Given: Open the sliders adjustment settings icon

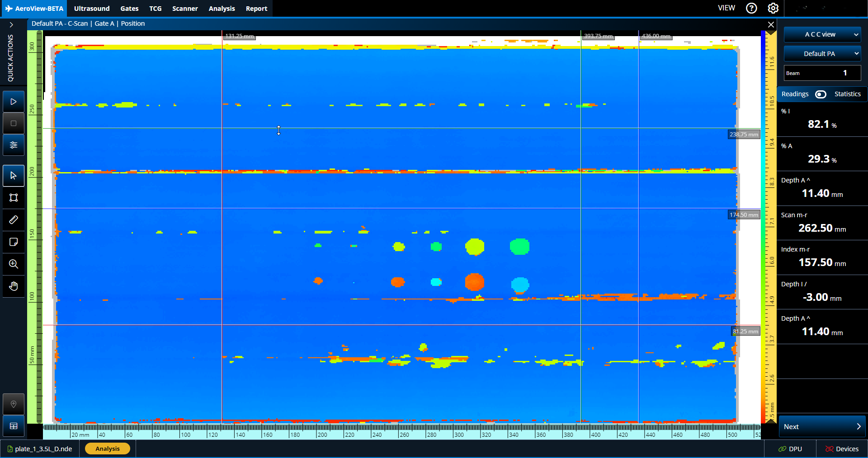Looking at the screenshot, I should (x=14, y=145).
